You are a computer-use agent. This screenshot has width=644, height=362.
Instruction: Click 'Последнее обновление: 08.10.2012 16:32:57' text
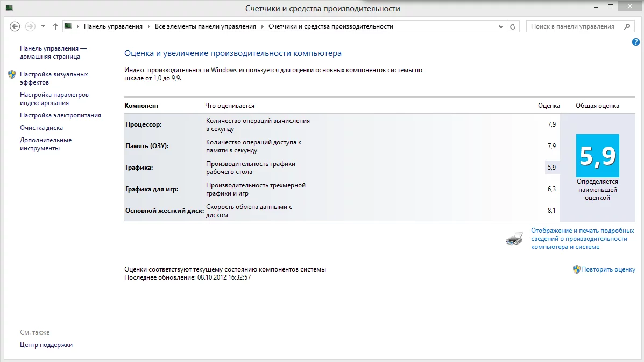pos(188,277)
